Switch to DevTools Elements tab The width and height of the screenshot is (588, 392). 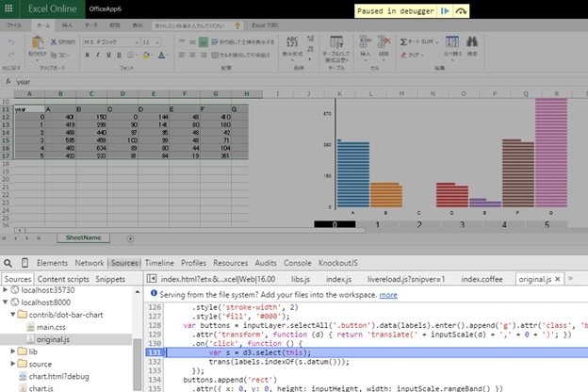pos(52,263)
